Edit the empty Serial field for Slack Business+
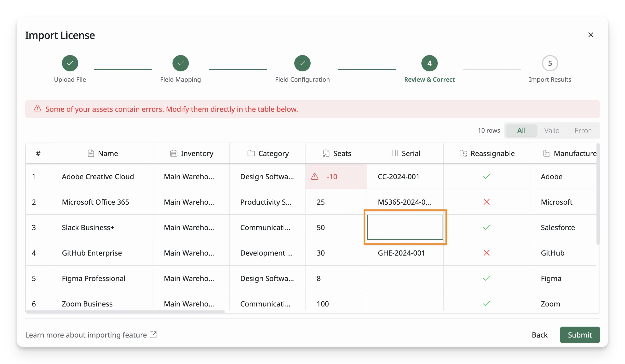Viewport: 625px width, 364px height. click(405, 227)
